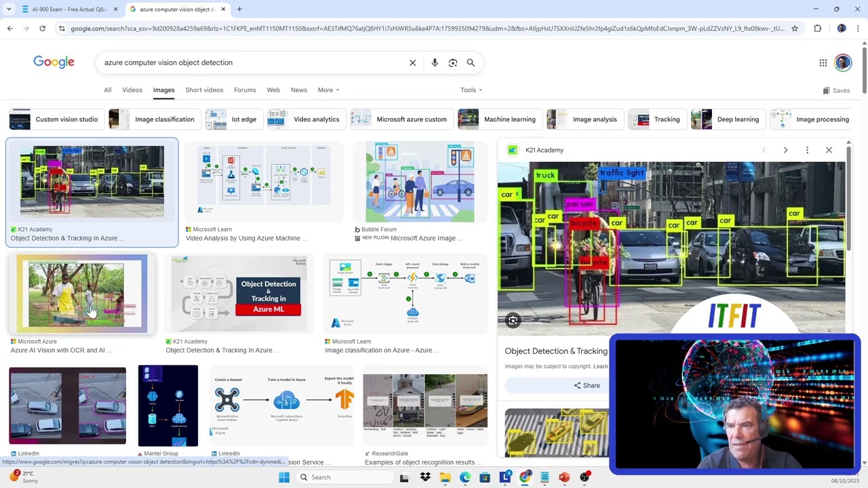Click the magnifier search button
This screenshot has height=488, width=868.
pyautogui.click(x=471, y=62)
